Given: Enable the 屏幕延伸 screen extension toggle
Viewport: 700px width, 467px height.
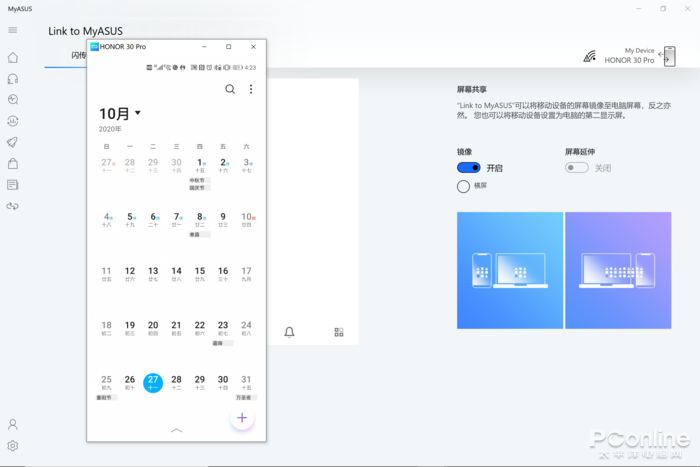Looking at the screenshot, I should pyautogui.click(x=576, y=168).
